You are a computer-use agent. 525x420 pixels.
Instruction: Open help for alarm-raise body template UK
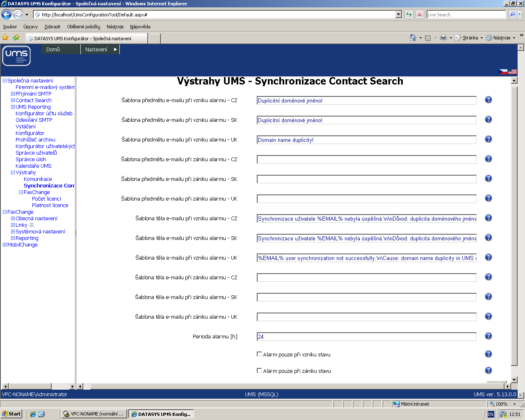tap(488, 257)
